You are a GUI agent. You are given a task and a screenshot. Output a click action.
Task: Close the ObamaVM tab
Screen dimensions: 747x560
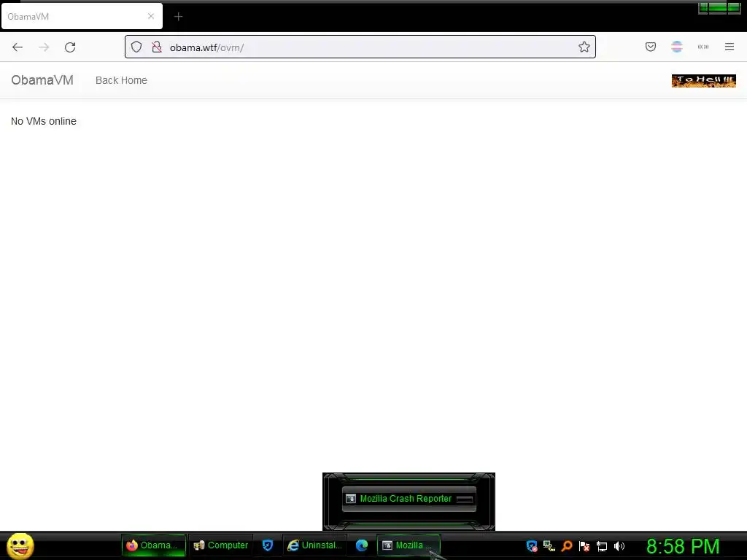(151, 16)
